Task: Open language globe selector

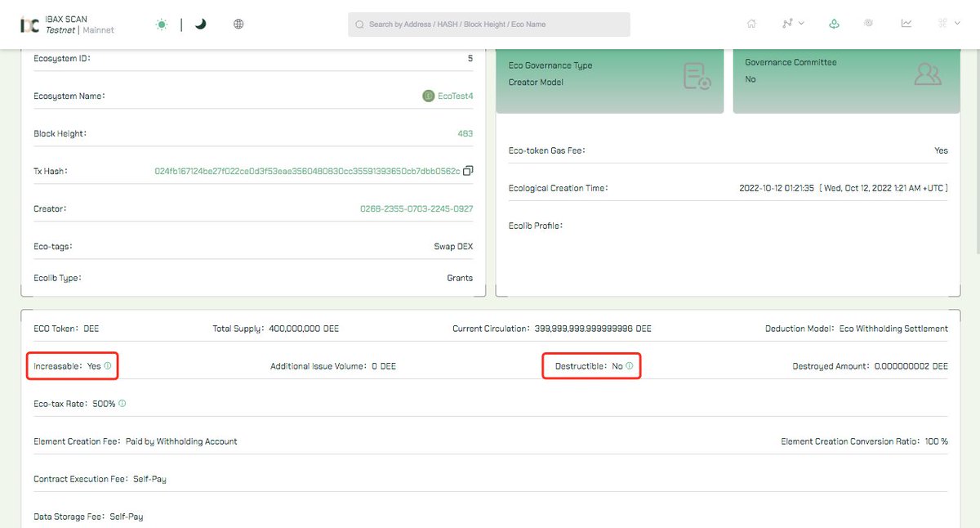Action: [238, 25]
